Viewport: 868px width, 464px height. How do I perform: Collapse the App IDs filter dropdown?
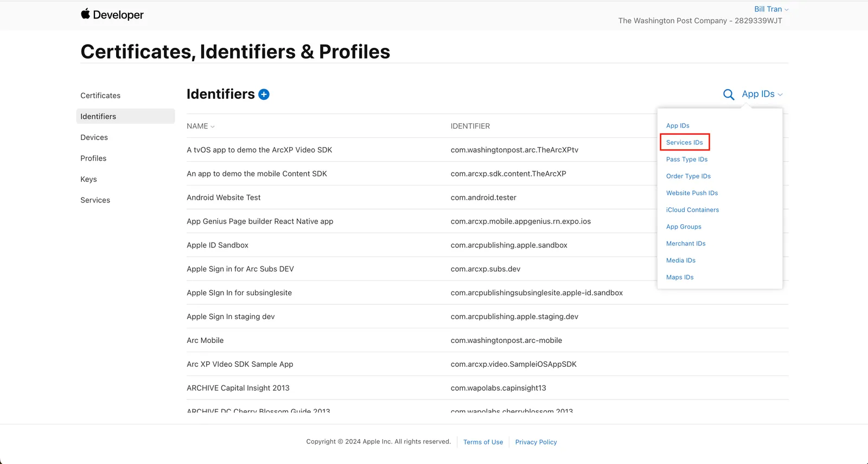762,94
